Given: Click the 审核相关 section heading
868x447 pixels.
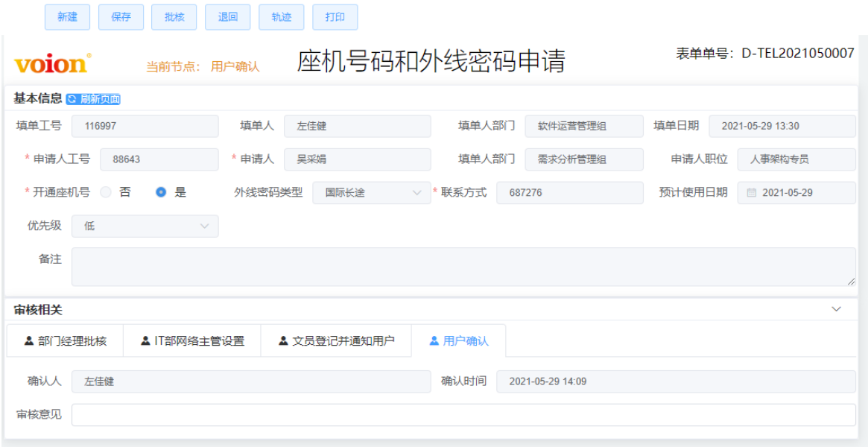Looking at the screenshot, I should click(38, 310).
